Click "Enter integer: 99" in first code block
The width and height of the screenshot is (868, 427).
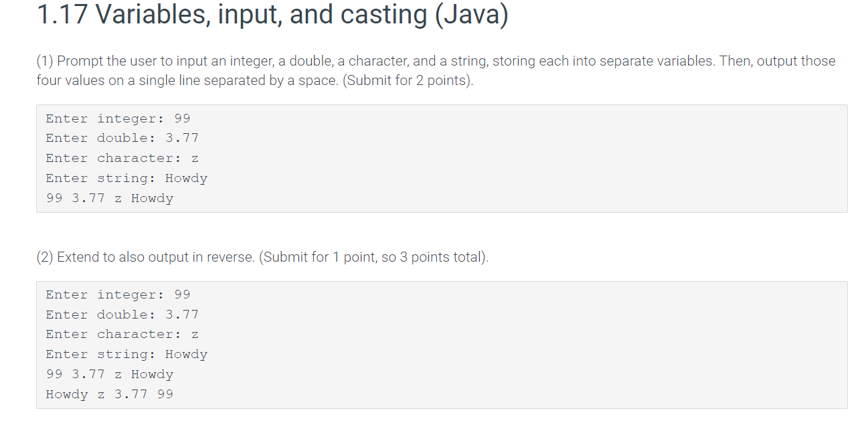[118, 118]
